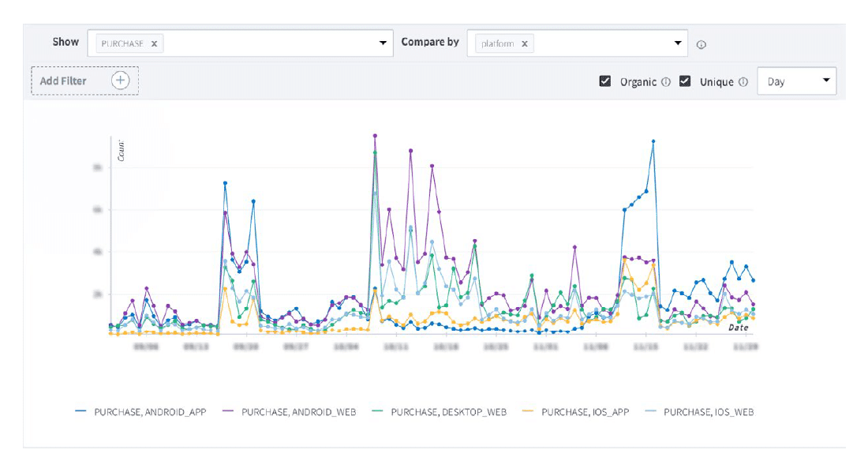868x472 pixels.
Task: Open the Organic info tooltip icon
Action: pyautogui.click(x=665, y=81)
